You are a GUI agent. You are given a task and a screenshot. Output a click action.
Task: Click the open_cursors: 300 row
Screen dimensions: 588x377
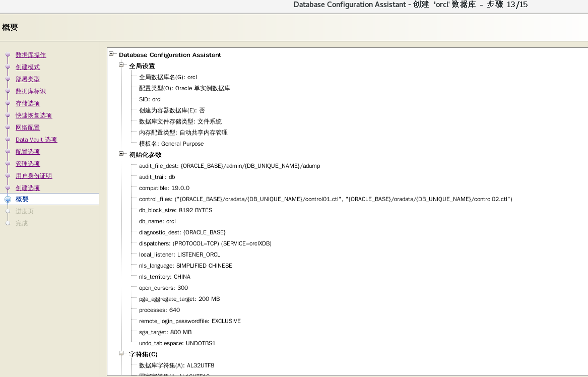(x=163, y=288)
